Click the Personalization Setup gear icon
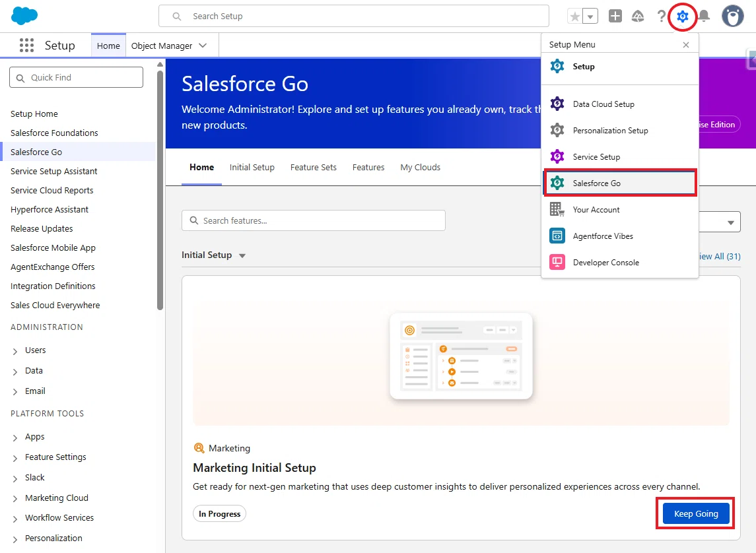Image resolution: width=756 pixels, height=553 pixels. 557,130
